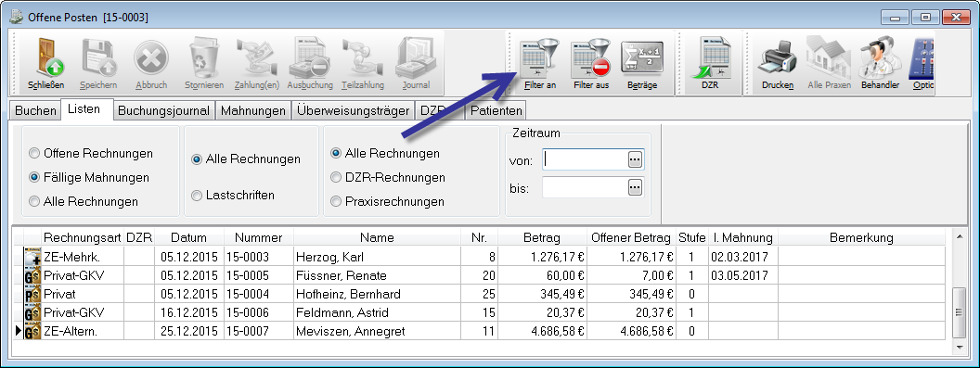Click the Alle Praxen toolbar icon

829,64
